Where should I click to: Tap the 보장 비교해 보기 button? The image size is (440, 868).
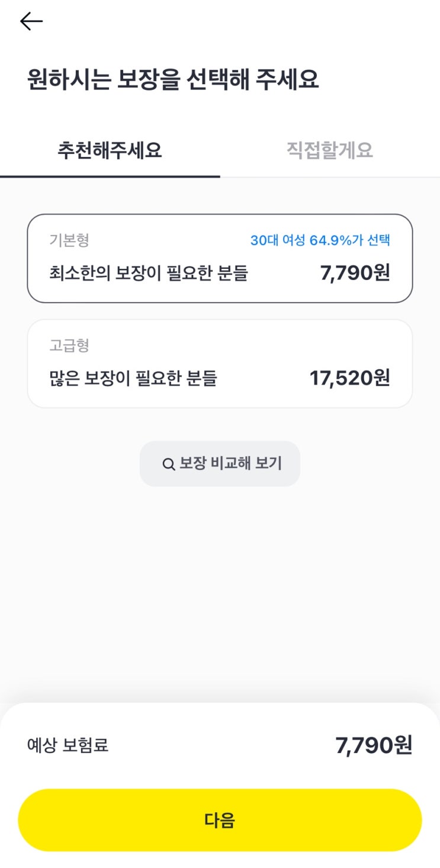pos(220,464)
